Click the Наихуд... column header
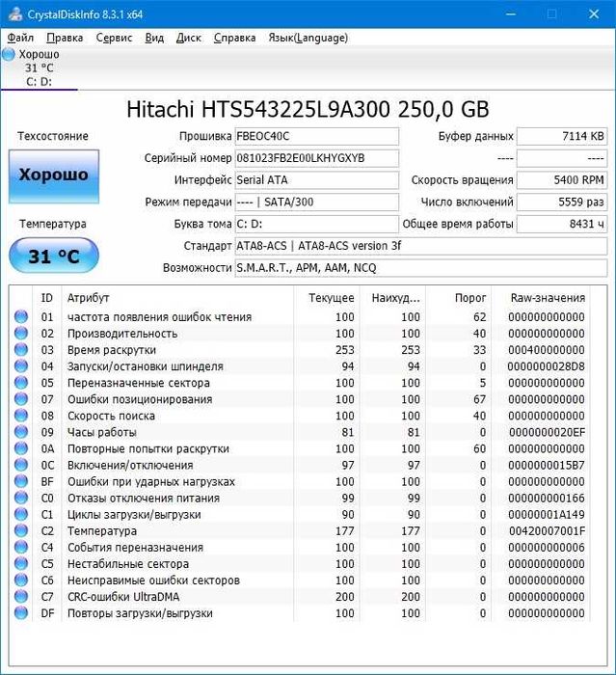 coord(392,297)
